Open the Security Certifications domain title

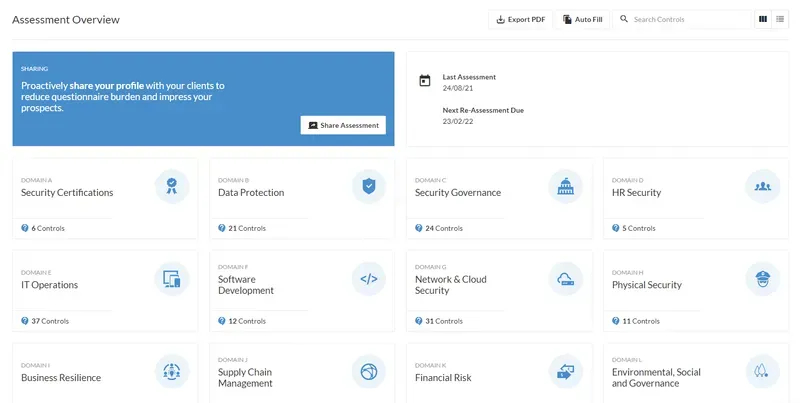pos(67,192)
